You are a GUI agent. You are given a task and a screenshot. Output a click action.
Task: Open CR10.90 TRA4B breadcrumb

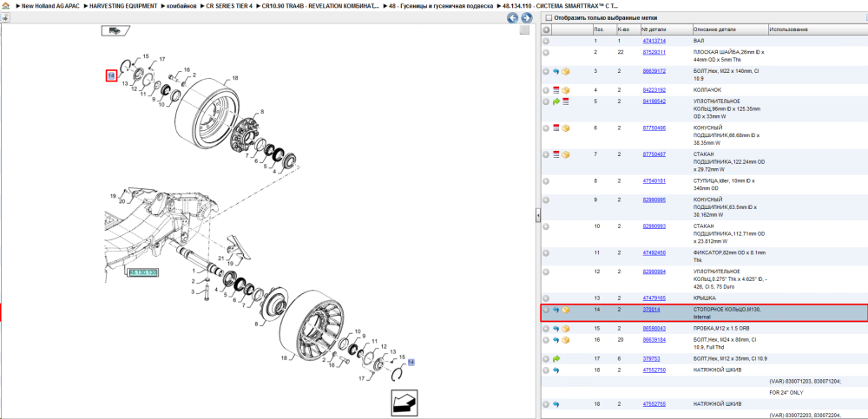point(320,5)
